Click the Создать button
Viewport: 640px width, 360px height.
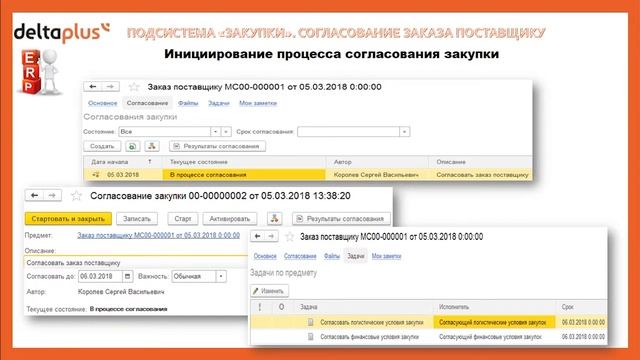[102, 146]
